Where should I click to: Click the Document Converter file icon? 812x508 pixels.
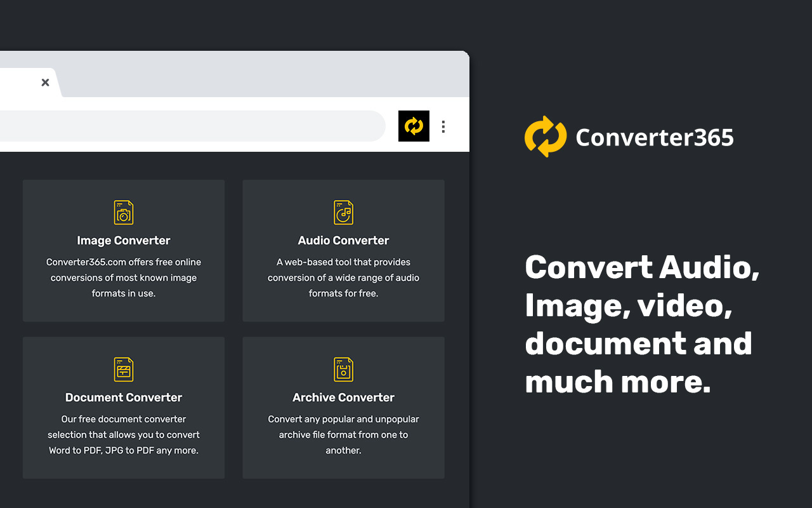[124, 370]
